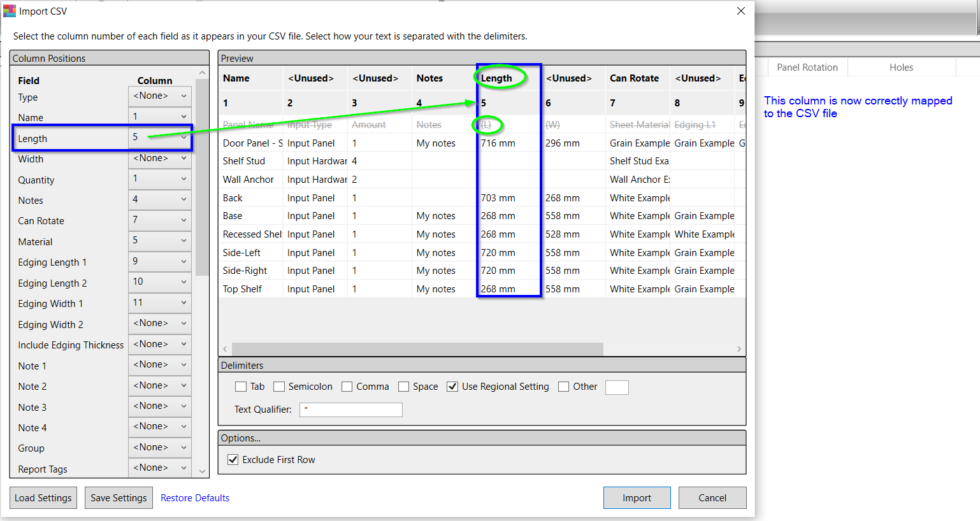
Task: Select the Side-Left row name cell
Action: pos(252,253)
